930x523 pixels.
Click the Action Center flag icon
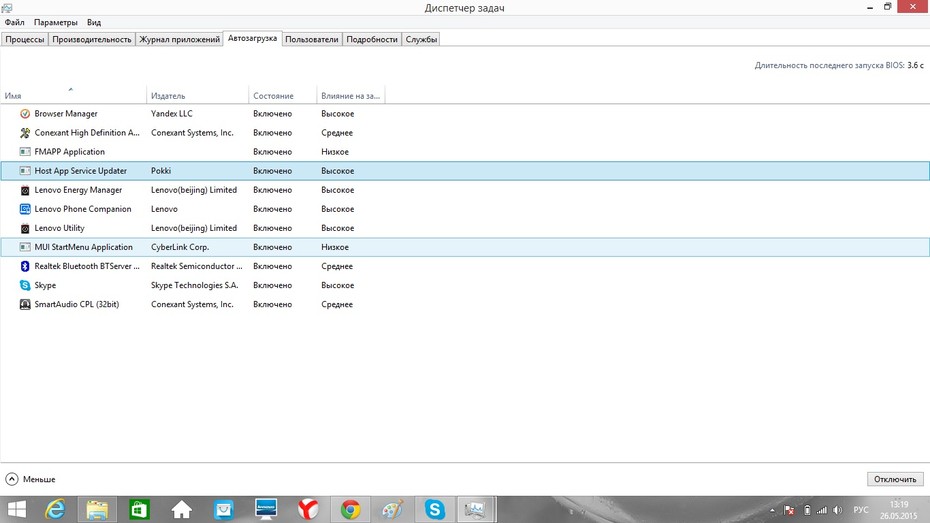[789, 510]
